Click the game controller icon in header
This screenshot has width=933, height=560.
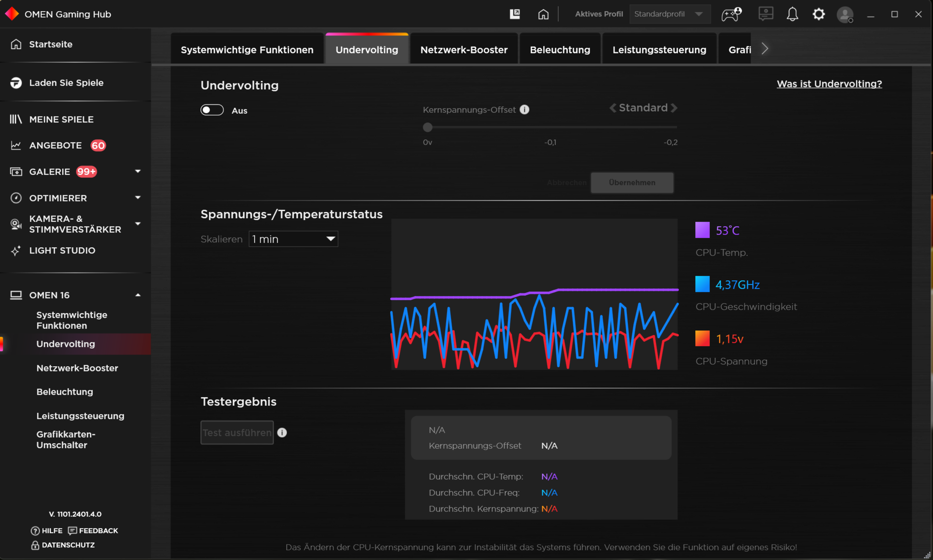[731, 14]
